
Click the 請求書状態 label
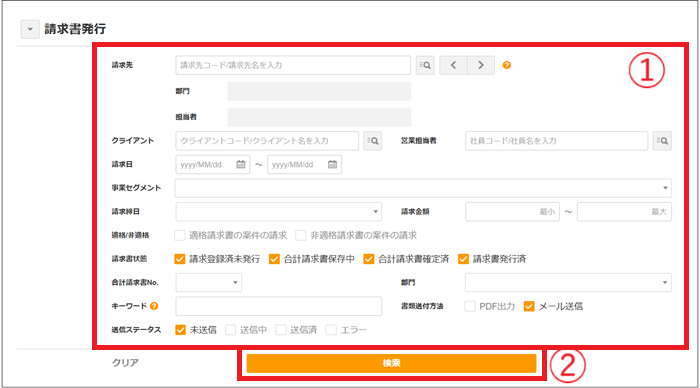129,259
